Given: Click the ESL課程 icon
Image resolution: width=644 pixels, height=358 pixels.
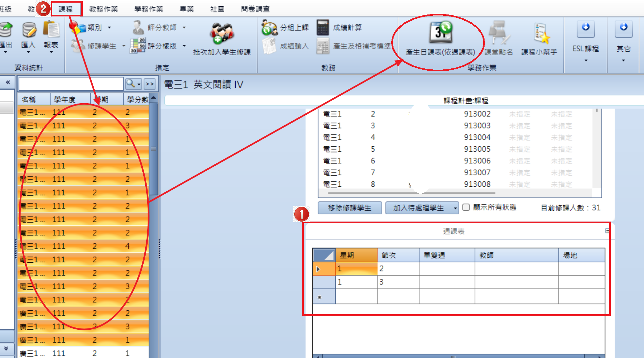Looking at the screenshot, I should (585, 29).
